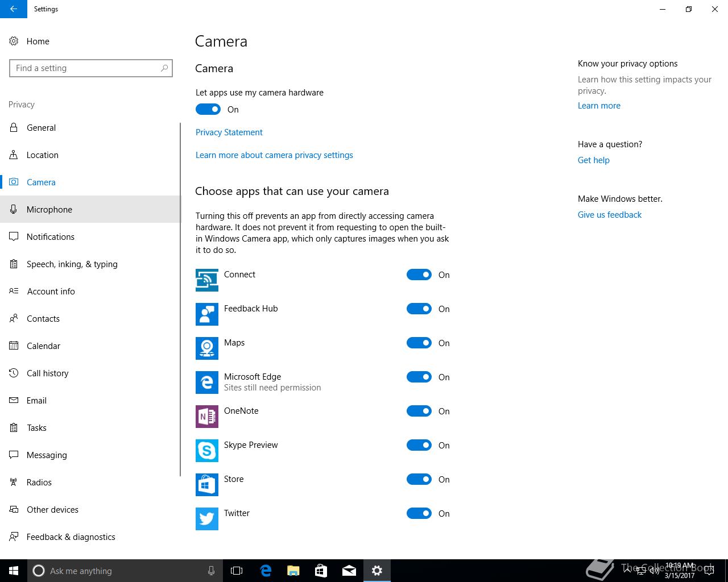The height and width of the screenshot is (582, 728).
Task: Click the Microphone icon in sidebar
Action: [14, 209]
